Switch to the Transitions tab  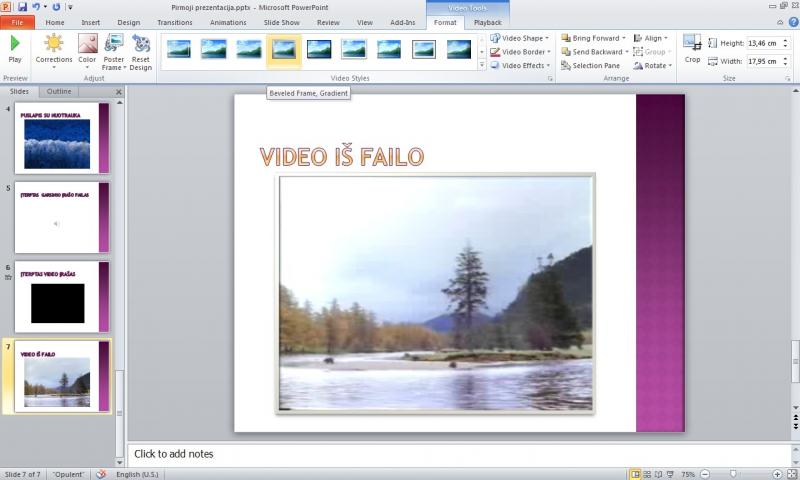174,22
